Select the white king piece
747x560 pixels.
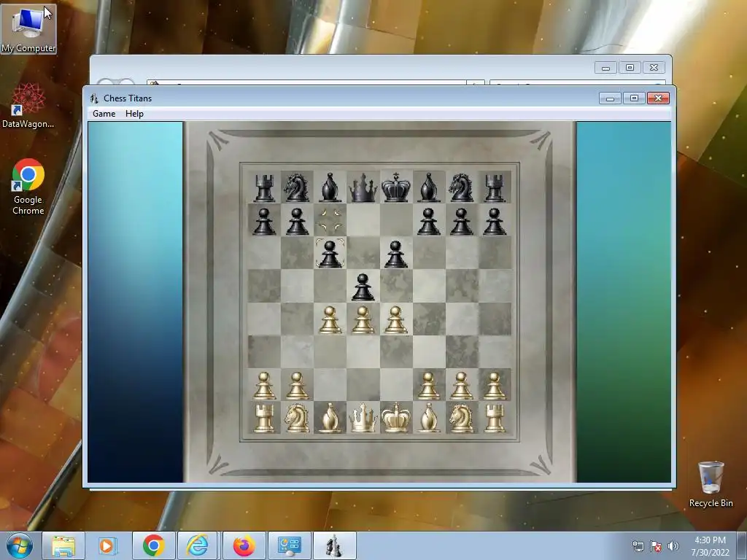click(396, 418)
